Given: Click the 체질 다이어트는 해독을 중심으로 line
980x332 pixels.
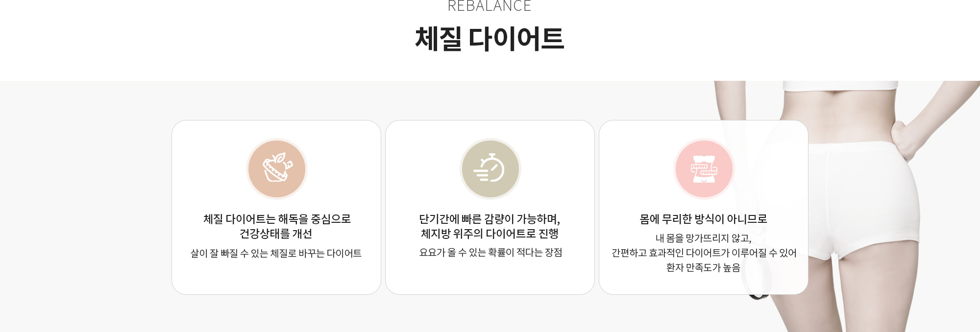Looking at the screenshot, I should [277, 219].
